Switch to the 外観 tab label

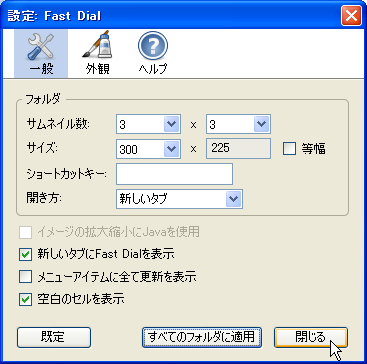tap(97, 69)
